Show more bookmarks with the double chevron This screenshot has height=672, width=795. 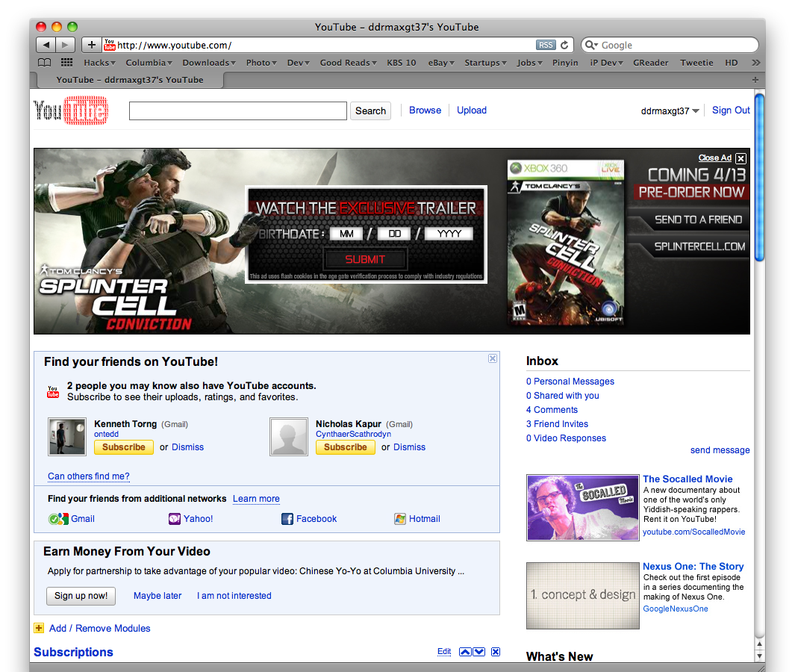756,63
